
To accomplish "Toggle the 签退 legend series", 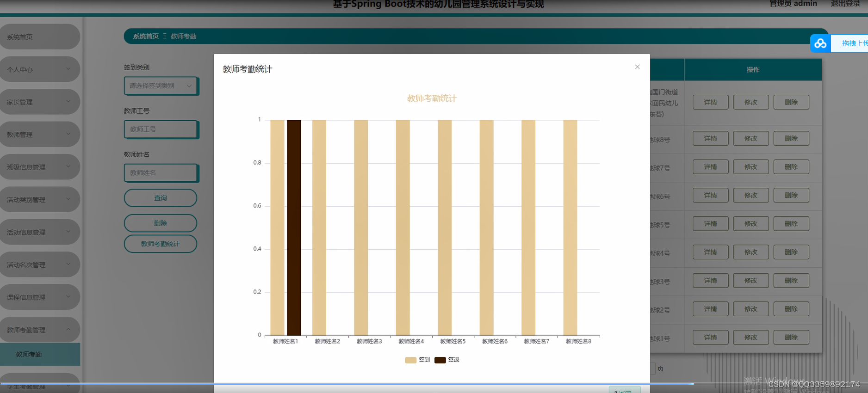I will [447, 360].
